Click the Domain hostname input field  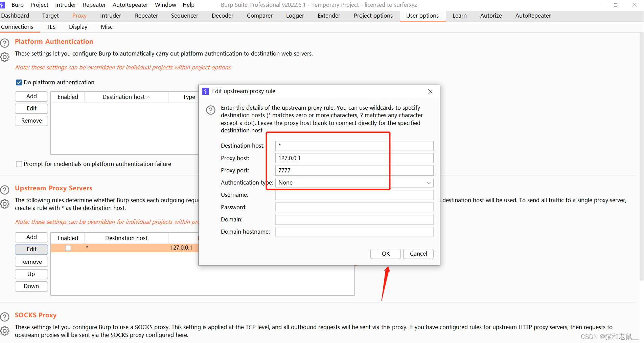(x=354, y=232)
